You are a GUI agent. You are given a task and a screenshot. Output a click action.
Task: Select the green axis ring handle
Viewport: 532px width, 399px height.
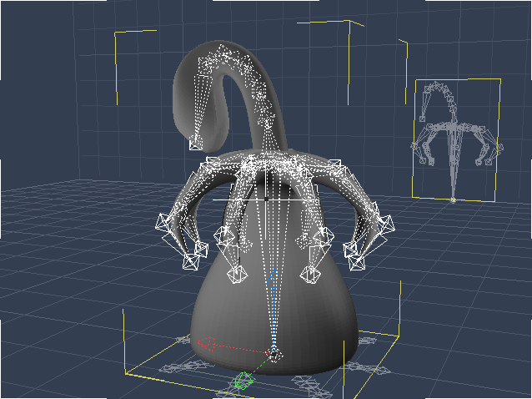(x=243, y=381)
